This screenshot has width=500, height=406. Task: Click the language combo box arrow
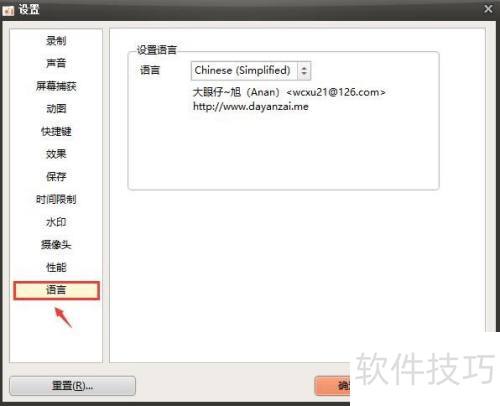click(x=304, y=71)
